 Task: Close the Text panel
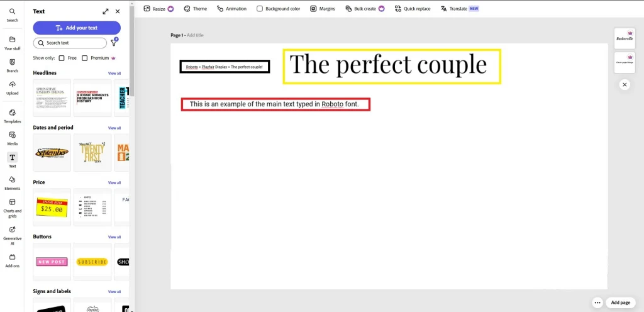click(118, 11)
